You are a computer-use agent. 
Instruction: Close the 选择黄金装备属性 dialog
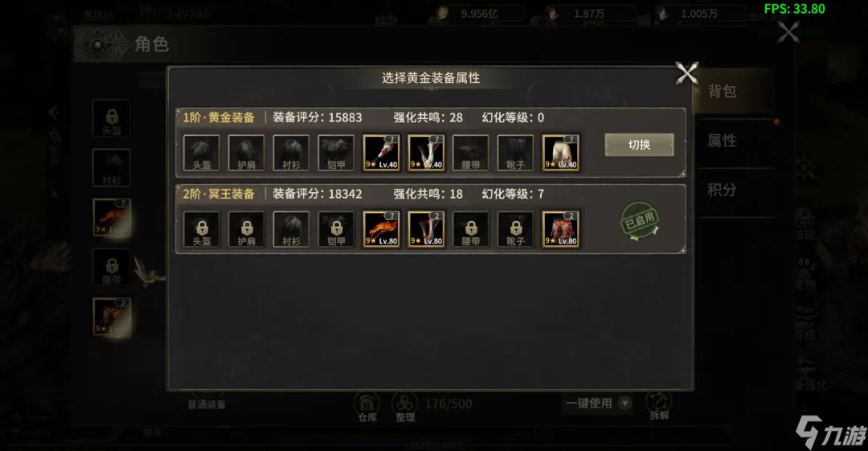[687, 73]
